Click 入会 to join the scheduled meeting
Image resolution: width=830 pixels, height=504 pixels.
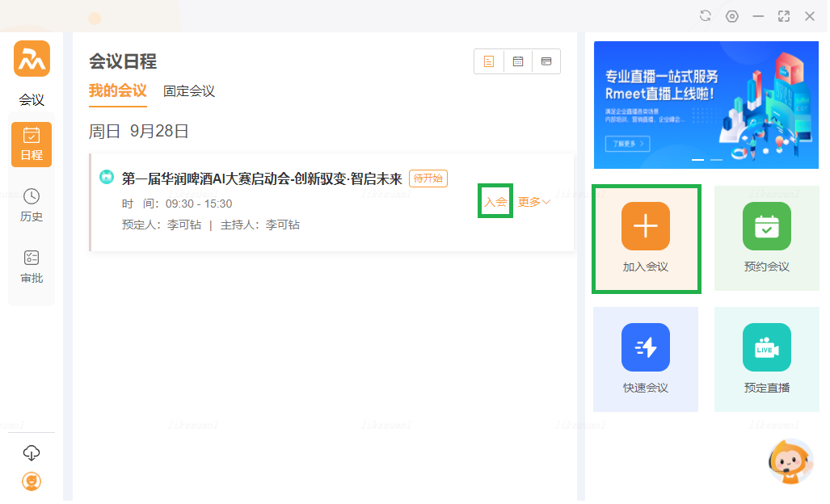pyautogui.click(x=495, y=202)
